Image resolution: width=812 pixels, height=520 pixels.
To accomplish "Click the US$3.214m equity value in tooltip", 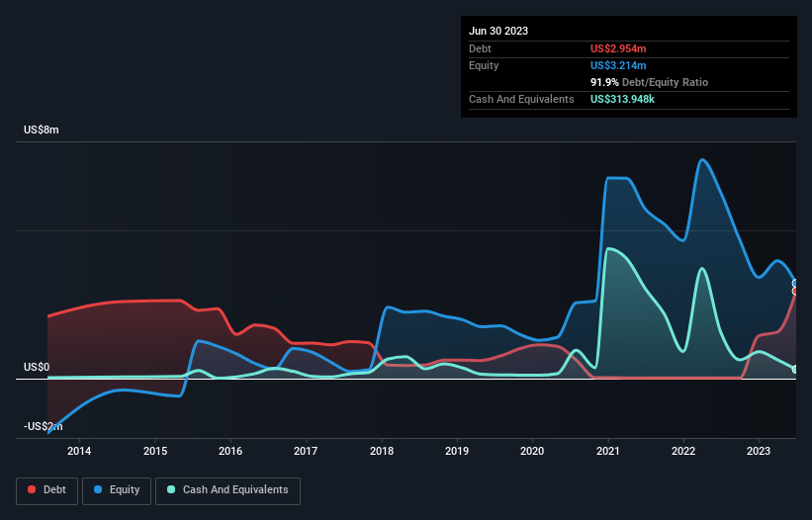I will [618, 65].
